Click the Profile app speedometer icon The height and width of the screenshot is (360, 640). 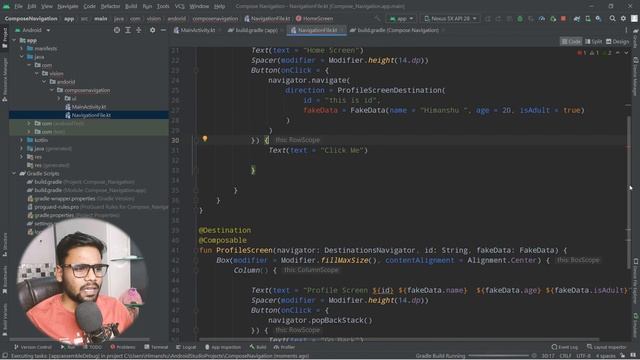click(542, 19)
